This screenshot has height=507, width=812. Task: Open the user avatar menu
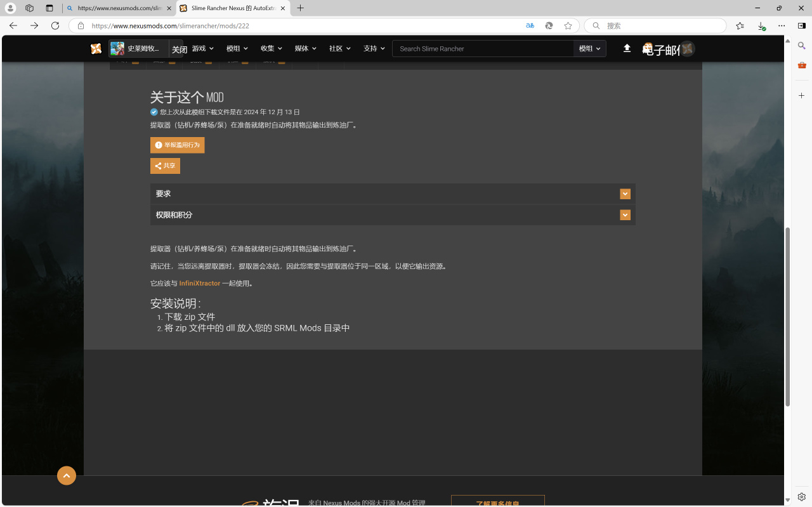point(687,49)
